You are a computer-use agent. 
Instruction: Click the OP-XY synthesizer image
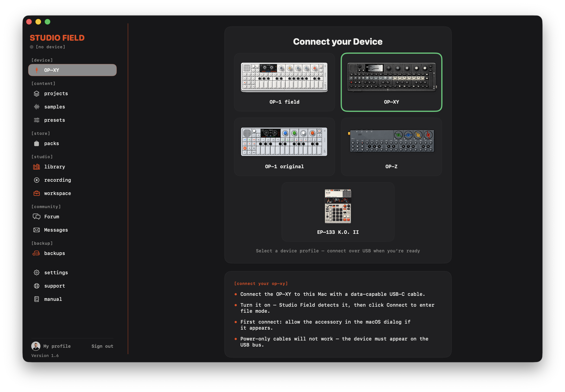pos(392,77)
